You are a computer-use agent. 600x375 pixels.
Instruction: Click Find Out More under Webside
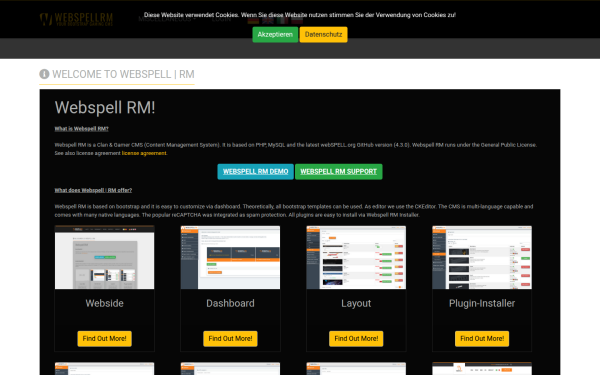[x=104, y=339]
